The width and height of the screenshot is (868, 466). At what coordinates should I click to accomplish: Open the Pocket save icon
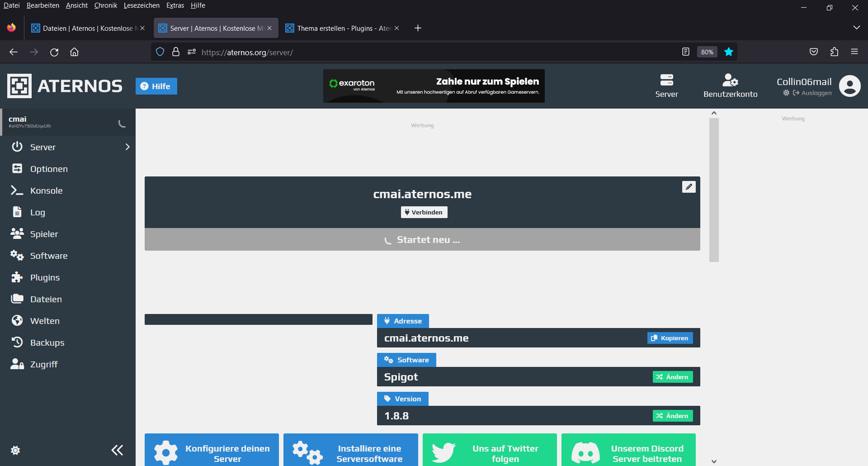click(814, 52)
